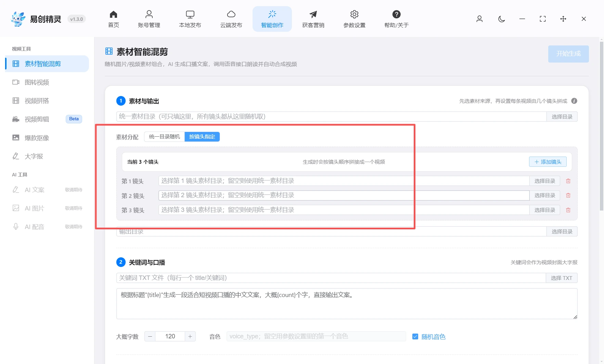Screen dimensions: 604x364
Task: Click the 统一素材目录 input field
Action: tap(331, 117)
